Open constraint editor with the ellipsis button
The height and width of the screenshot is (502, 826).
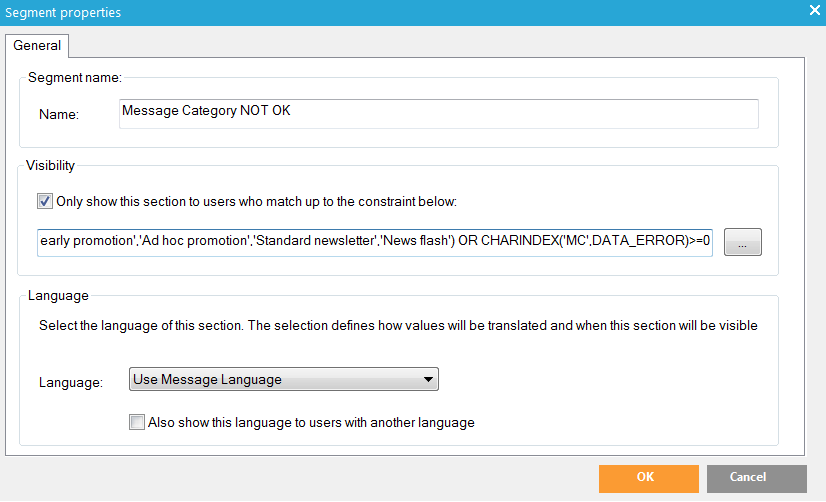[743, 242]
